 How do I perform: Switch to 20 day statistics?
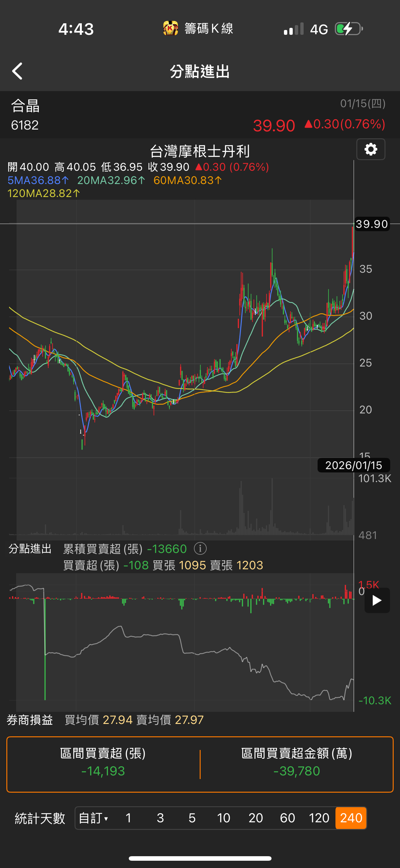(x=255, y=818)
